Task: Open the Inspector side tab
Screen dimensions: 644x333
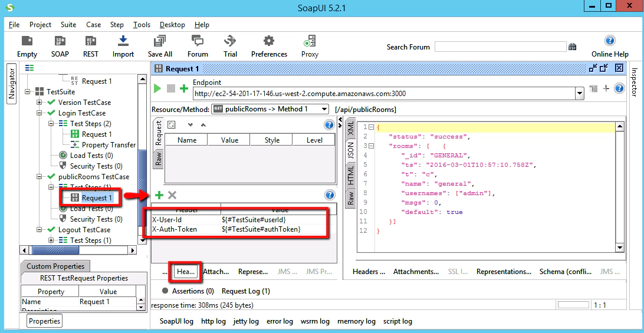Action: click(635, 83)
